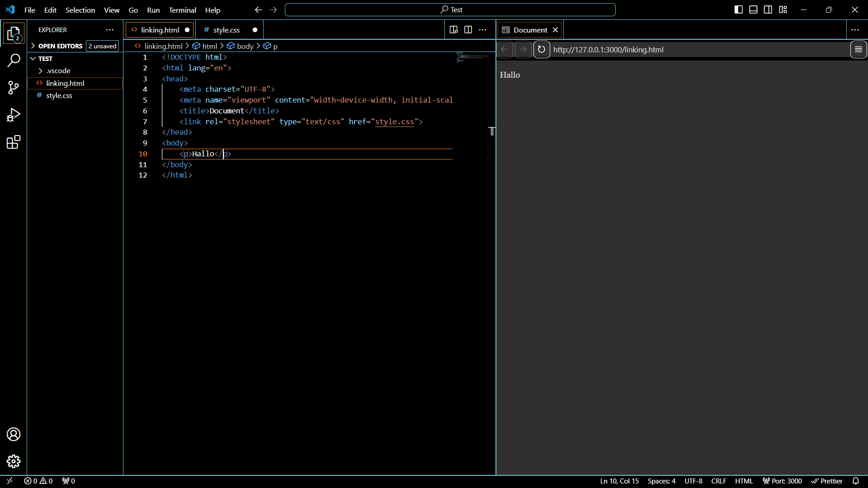This screenshot has height=488, width=868.
Task: Click the Remote Window icon in status bar
Action: [x=9, y=481]
